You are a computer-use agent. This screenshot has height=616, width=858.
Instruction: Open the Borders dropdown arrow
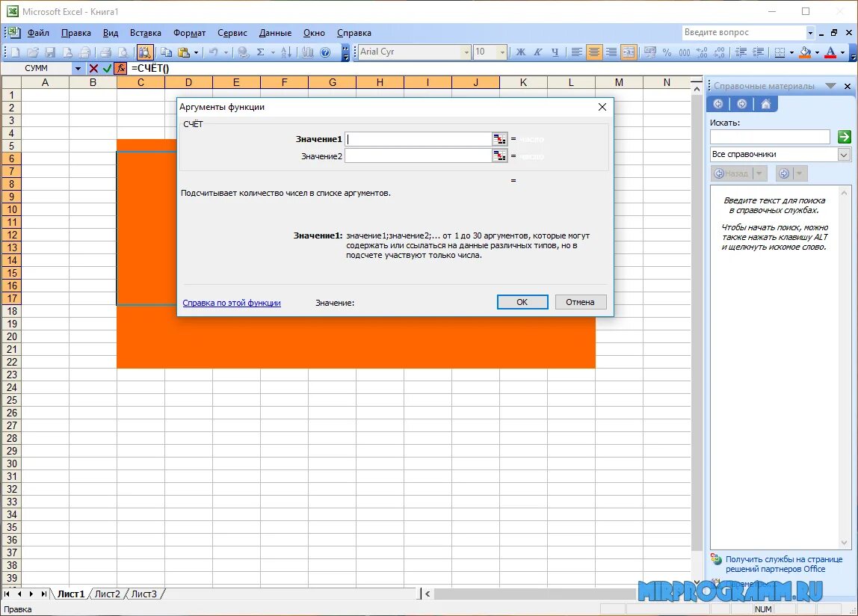click(x=791, y=52)
